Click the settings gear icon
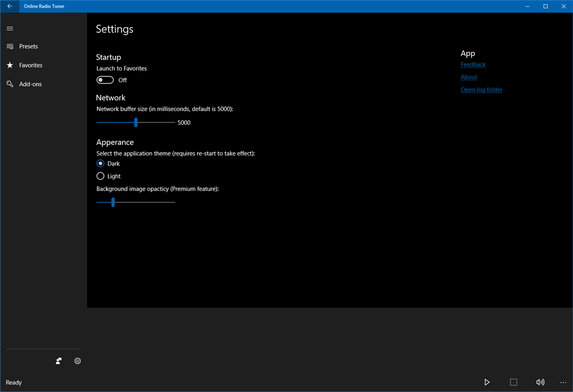Screen dimensions: 573x392 point(77,361)
